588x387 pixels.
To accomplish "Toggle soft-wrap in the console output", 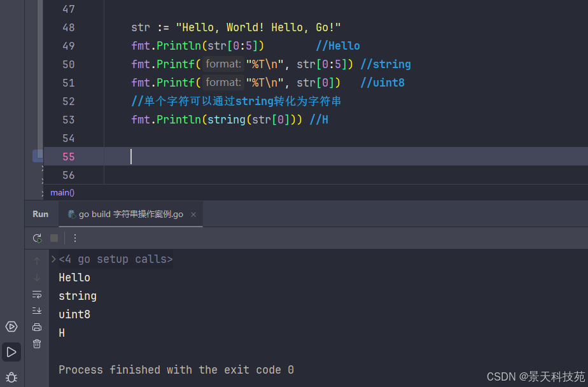I will point(37,294).
